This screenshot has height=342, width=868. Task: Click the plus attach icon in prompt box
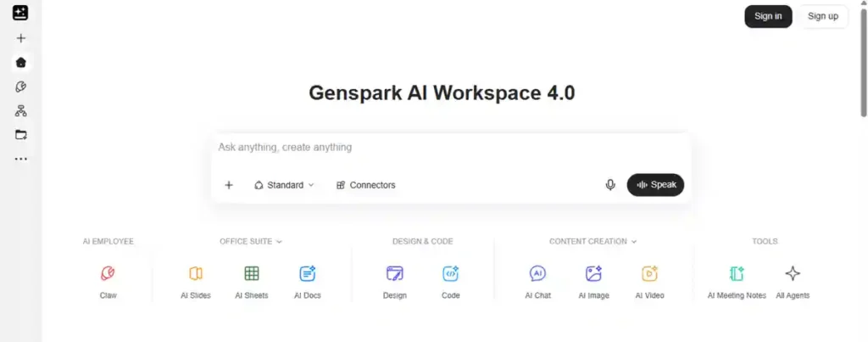tap(229, 185)
